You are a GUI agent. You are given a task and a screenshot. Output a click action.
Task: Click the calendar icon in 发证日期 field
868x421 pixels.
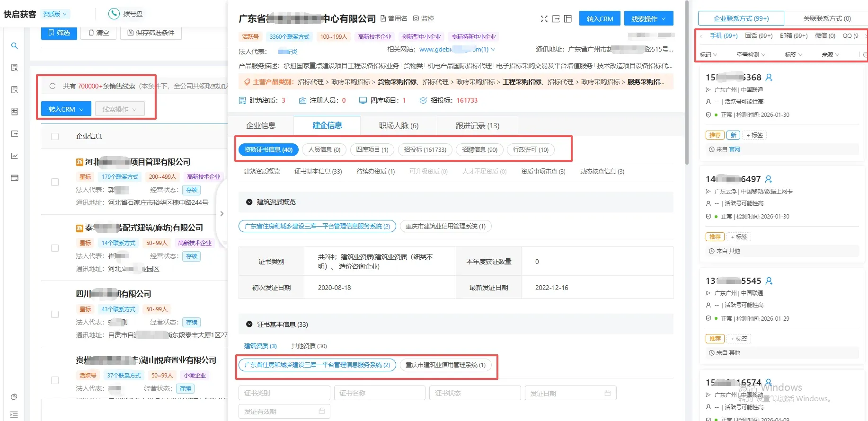tap(608, 393)
